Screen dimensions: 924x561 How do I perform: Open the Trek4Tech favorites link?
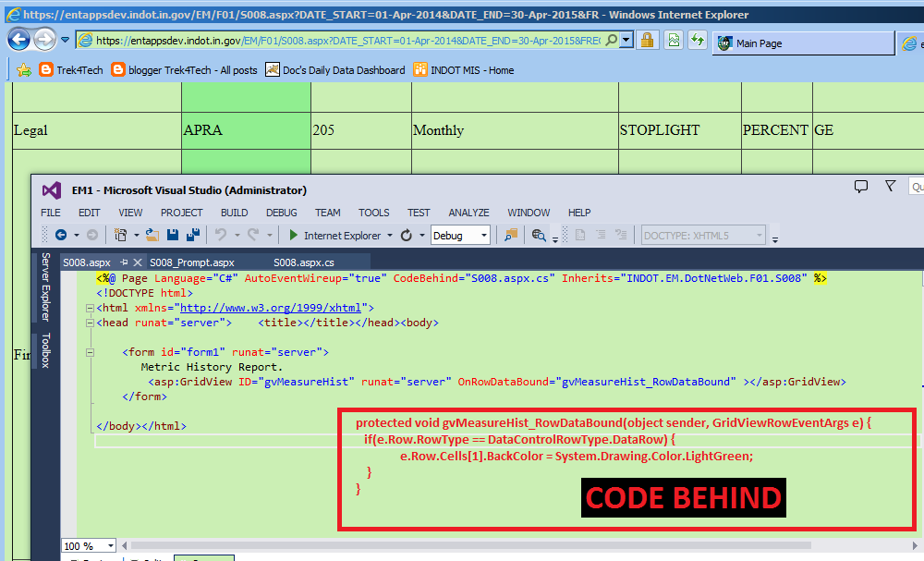[71, 70]
